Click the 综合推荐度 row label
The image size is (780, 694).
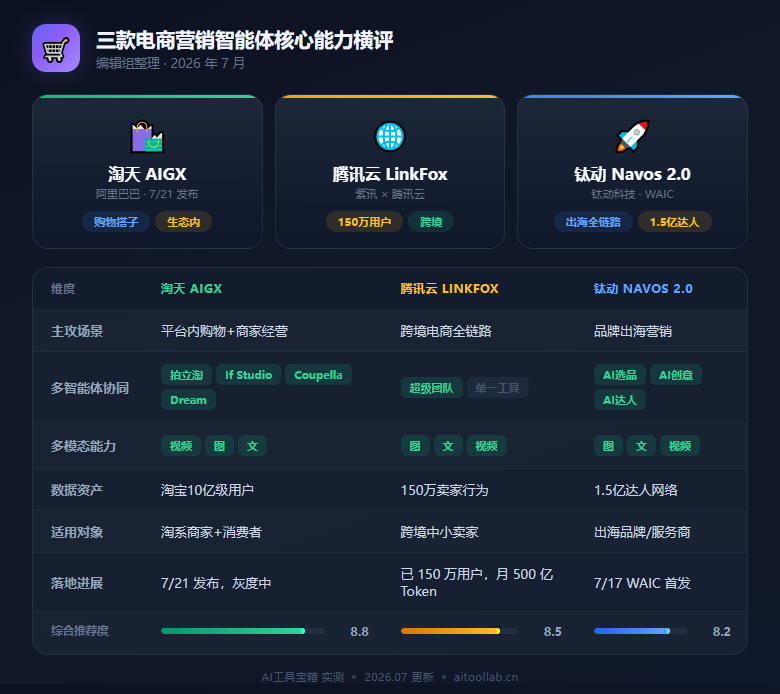[80, 631]
